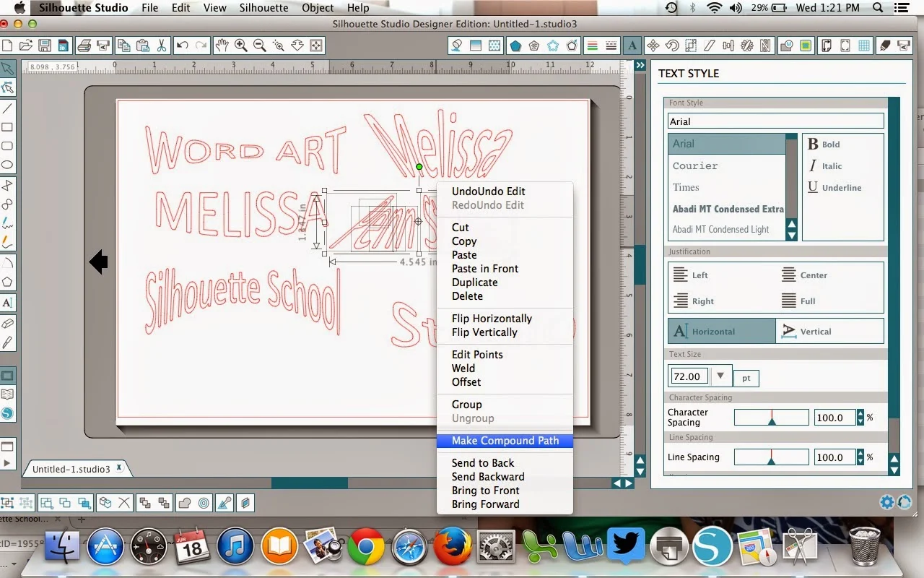The width and height of the screenshot is (924, 578).
Task: Select Abadi MT Condensed Light font
Action: pyautogui.click(x=727, y=229)
